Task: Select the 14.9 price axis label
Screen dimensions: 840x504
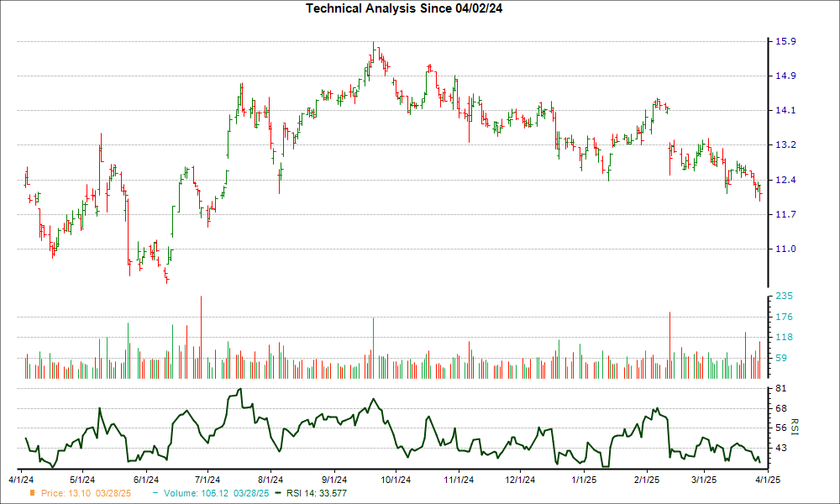Action: (785, 76)
